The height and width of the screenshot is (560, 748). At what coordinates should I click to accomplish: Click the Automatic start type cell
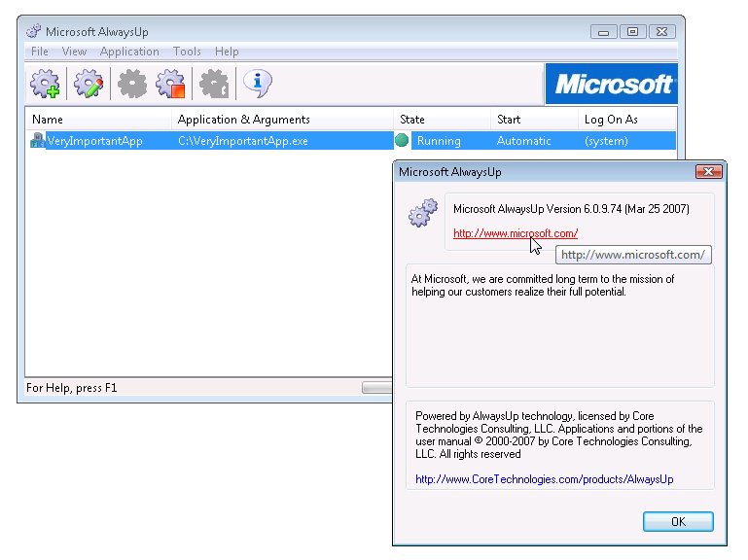pyautogui.click(x=523, y=141)
